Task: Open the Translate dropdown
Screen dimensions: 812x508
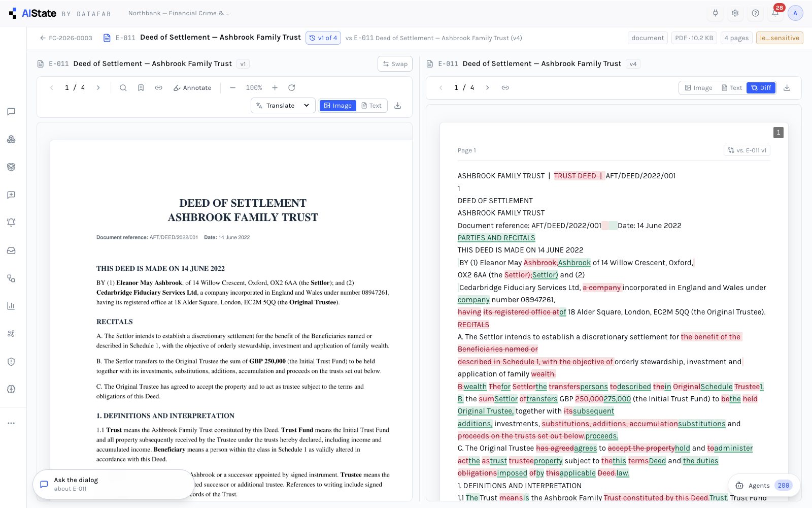Action: [x=283, y=106]
